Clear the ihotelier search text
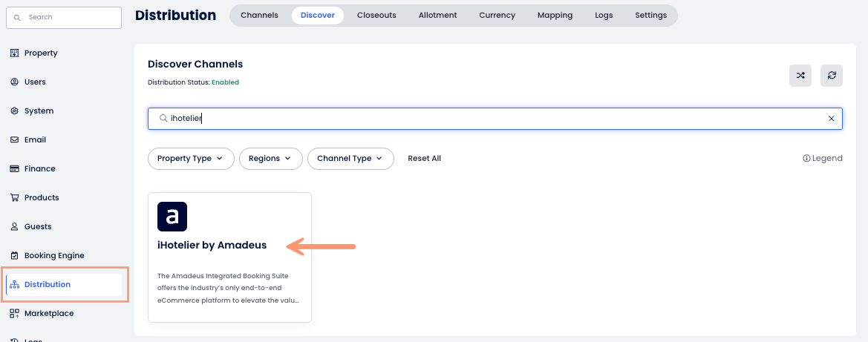Image resolution: width=868 pixels, height=342 pixels. click(x=831, y=119)
